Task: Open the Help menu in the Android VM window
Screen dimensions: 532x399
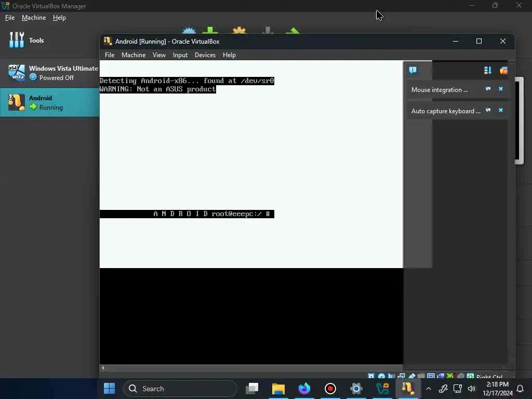Action: (x=229, y=55)
